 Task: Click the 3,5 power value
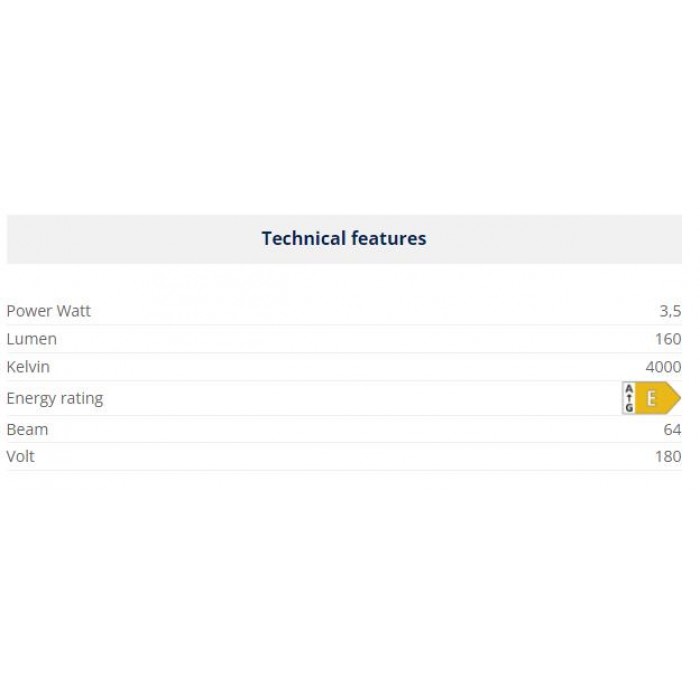point(670,311)
